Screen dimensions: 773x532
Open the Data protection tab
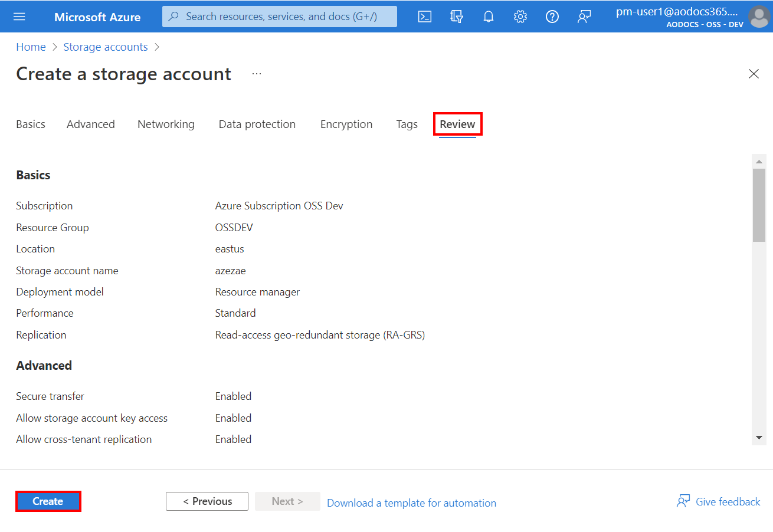(x=257, y=124)
